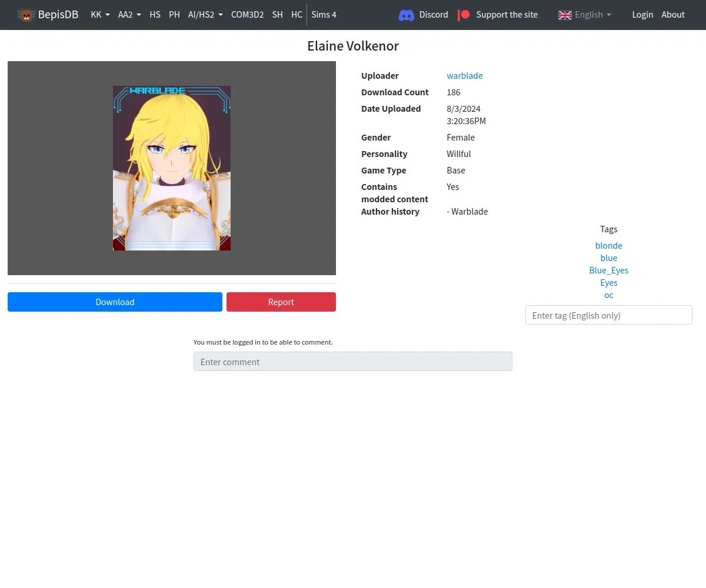
Task: Click the Tags heading
Action: point(609,229)
